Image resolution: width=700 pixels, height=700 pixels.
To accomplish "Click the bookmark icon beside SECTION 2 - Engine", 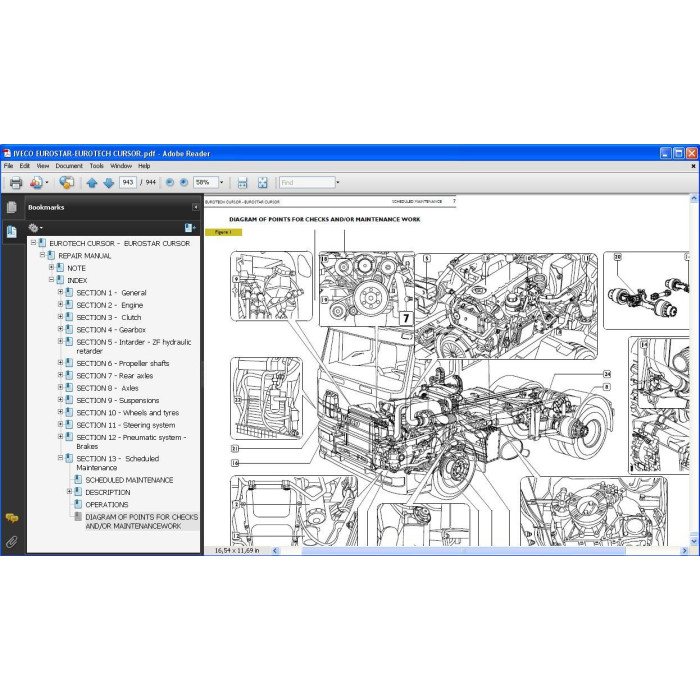I will 69,305.
